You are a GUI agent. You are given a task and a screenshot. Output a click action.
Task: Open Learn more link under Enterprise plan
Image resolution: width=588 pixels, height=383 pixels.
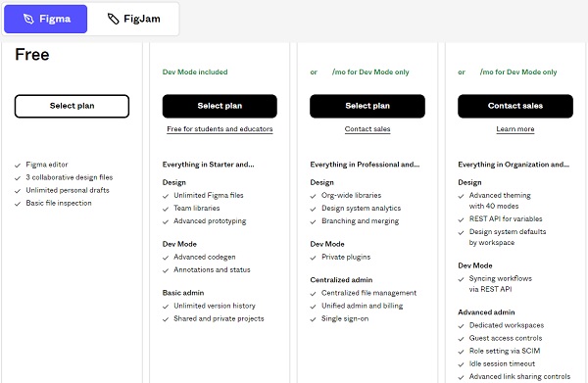[x=515, y=129]
